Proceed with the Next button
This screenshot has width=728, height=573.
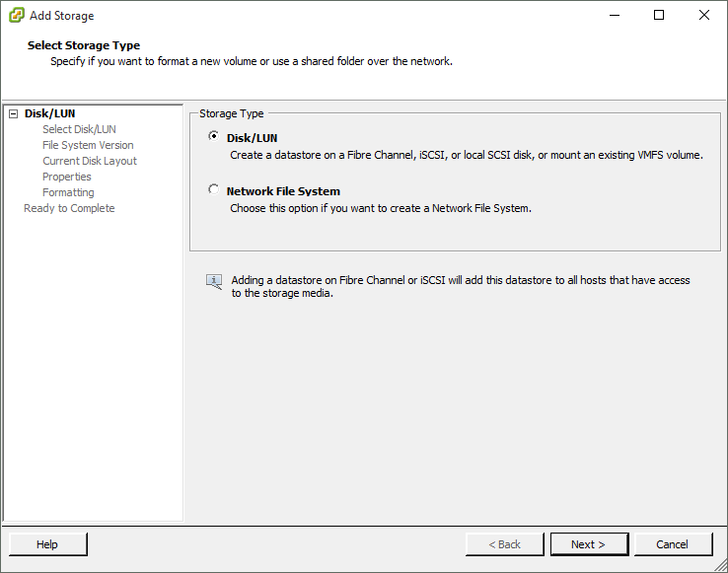pyautogui.click(x=588, y=544)
